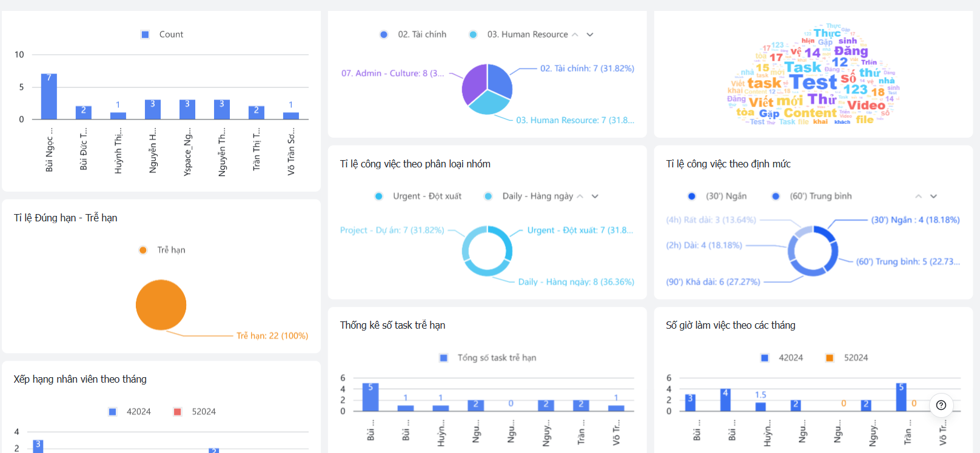The height and width of the screenshot is (453, 980).
Task: Toggle the Urgent - Đột xuất legend item
Action: (x=418, y=196)
